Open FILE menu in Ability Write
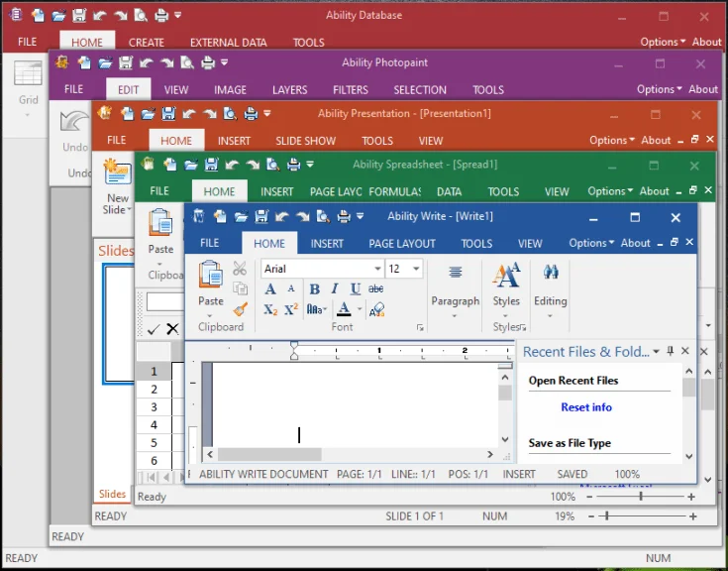 coord(209,243)
